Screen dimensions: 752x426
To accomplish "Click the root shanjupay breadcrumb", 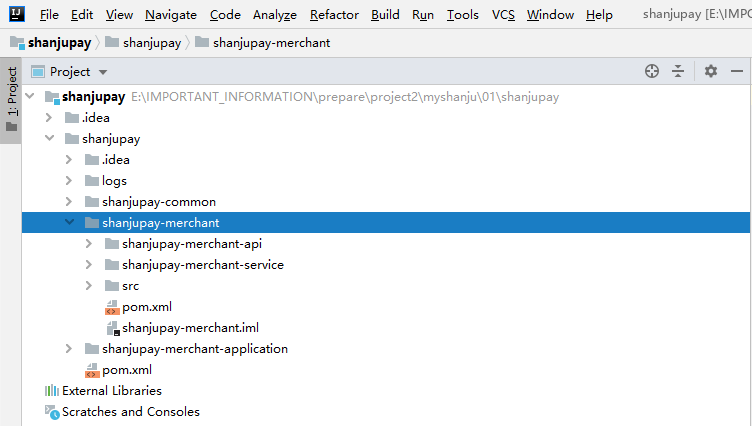I will click(47, 43).
